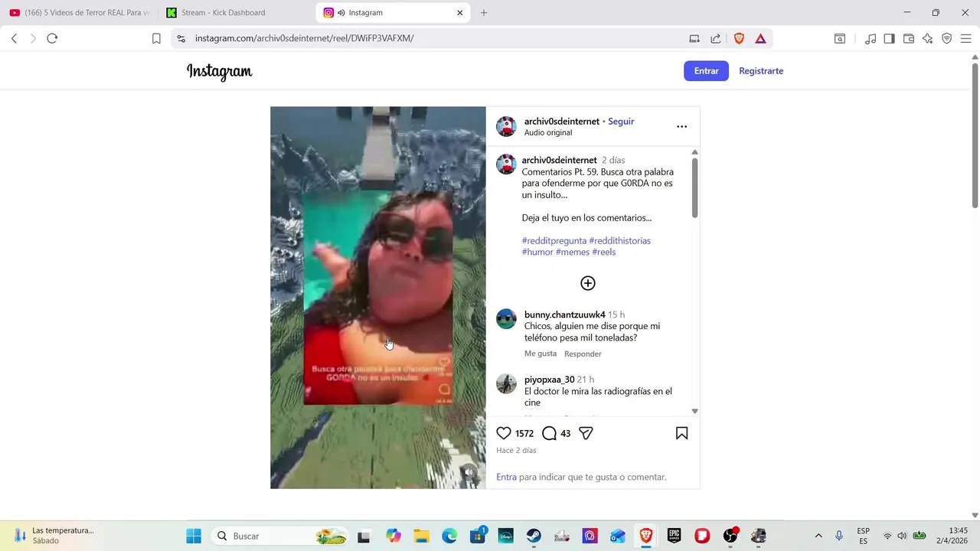Click the taskbar Buscar search box
The image size is (980, 551).
click(281, 536)
